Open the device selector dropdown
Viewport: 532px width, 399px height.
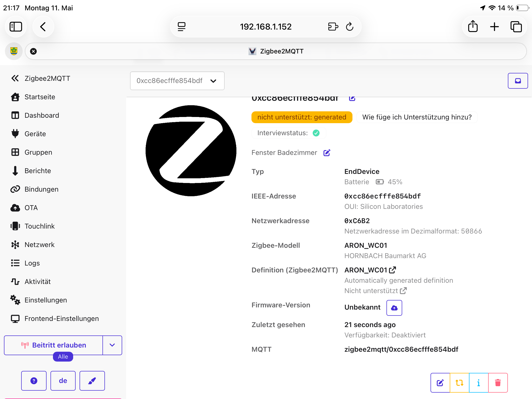pos(177,81)
